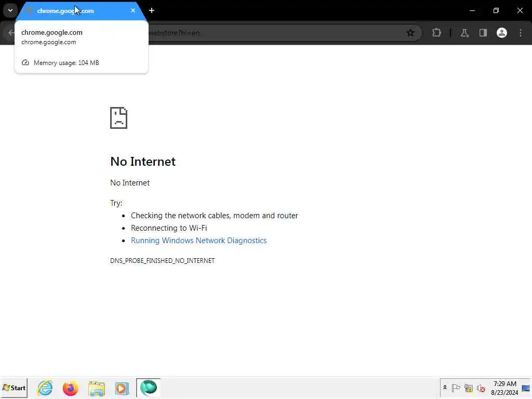The height and width of the screenshot is (399, 532).
Task: Open the profile avatar menu
Action: pos(502,33)
